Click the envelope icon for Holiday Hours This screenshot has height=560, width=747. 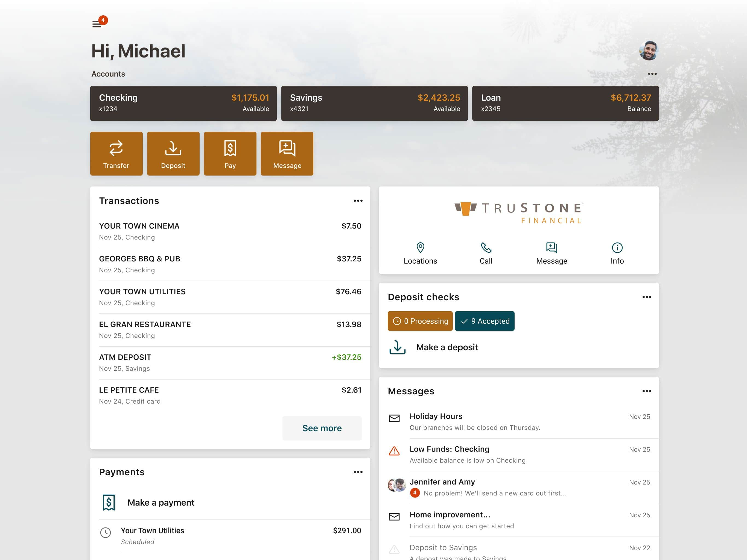tap(394, 418)
